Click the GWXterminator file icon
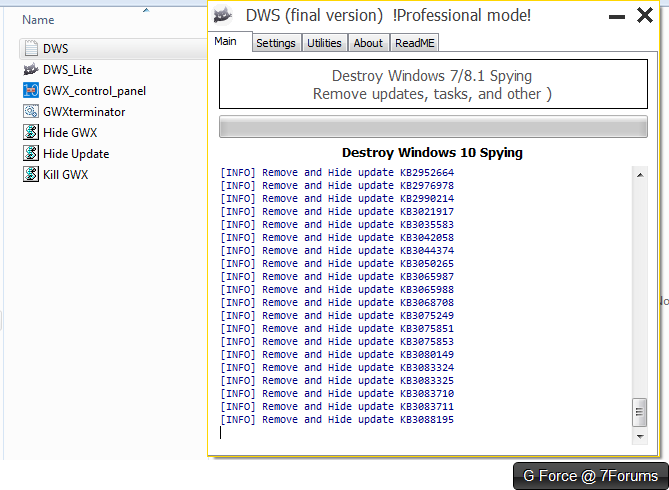This screenshot has width=669, height=490. (31, 111)
